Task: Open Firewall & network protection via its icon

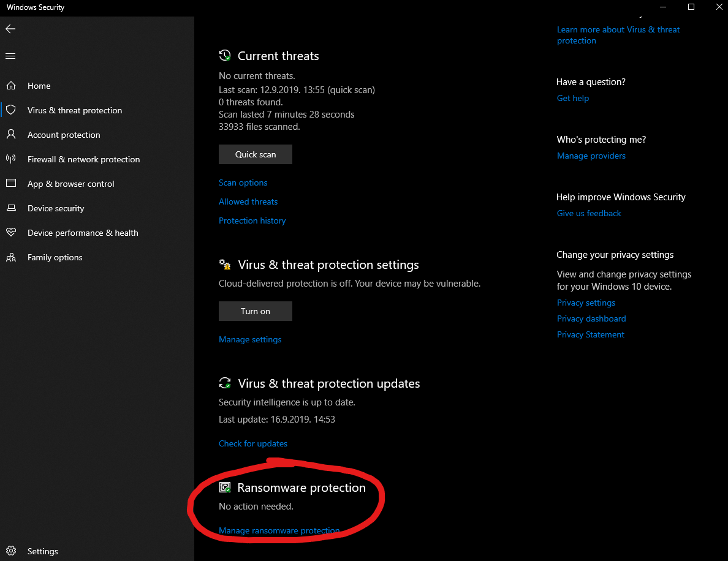Action: point(11,159)
